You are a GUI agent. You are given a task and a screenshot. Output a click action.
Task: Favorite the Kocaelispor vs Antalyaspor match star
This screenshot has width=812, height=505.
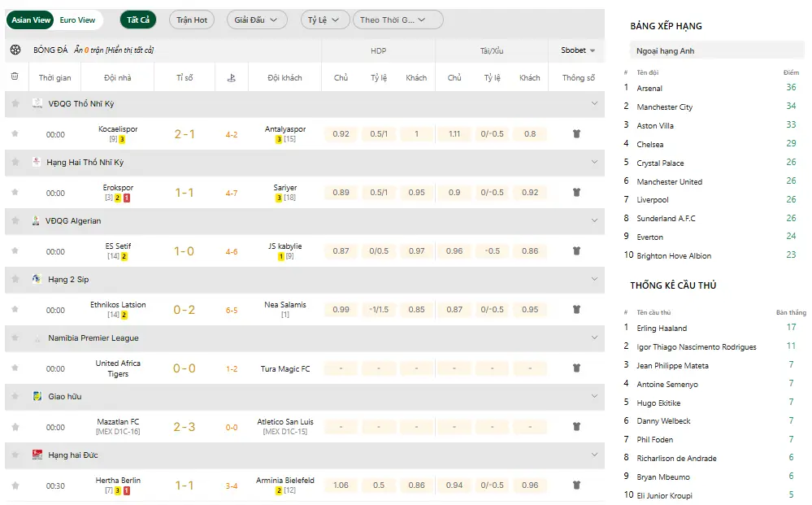15,134
